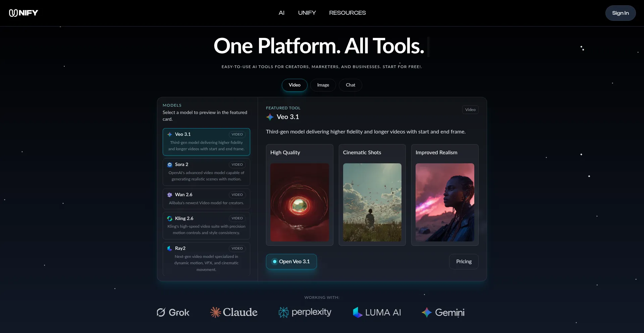
Task: Click the Sign In button
Action: [620, 13]
